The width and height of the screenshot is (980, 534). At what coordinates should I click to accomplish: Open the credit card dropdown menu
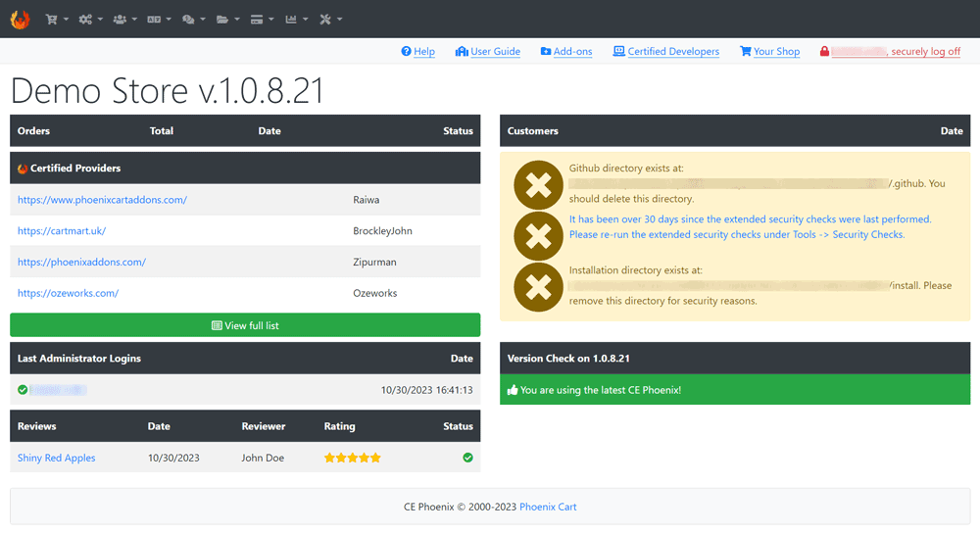click(x=262, y=20)
